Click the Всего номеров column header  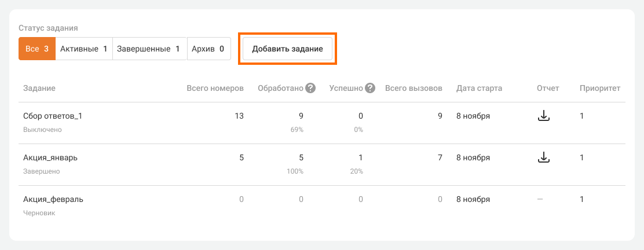215,89
